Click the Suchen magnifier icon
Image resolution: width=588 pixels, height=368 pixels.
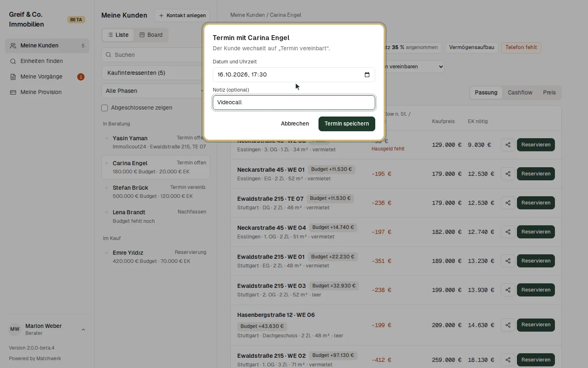click(x=108, y=55)
